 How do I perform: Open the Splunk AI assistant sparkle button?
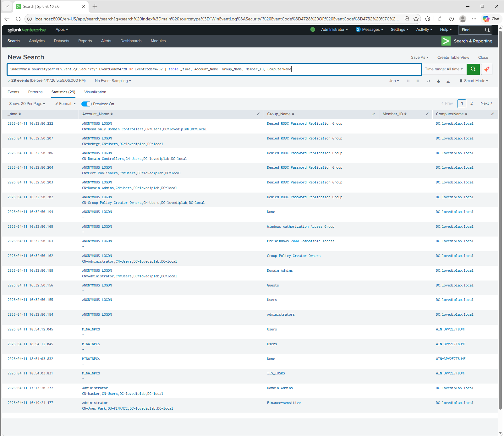coord(486,69)
